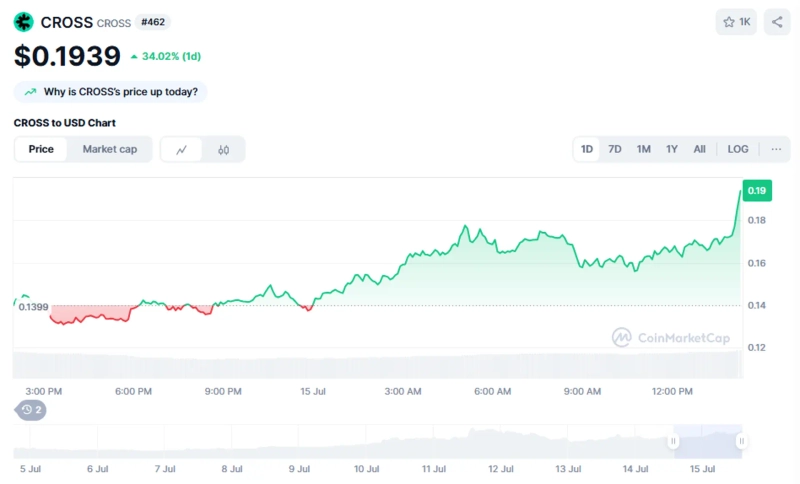Open the three-dot more options menu
800x484 pixels.
[776, 149]
